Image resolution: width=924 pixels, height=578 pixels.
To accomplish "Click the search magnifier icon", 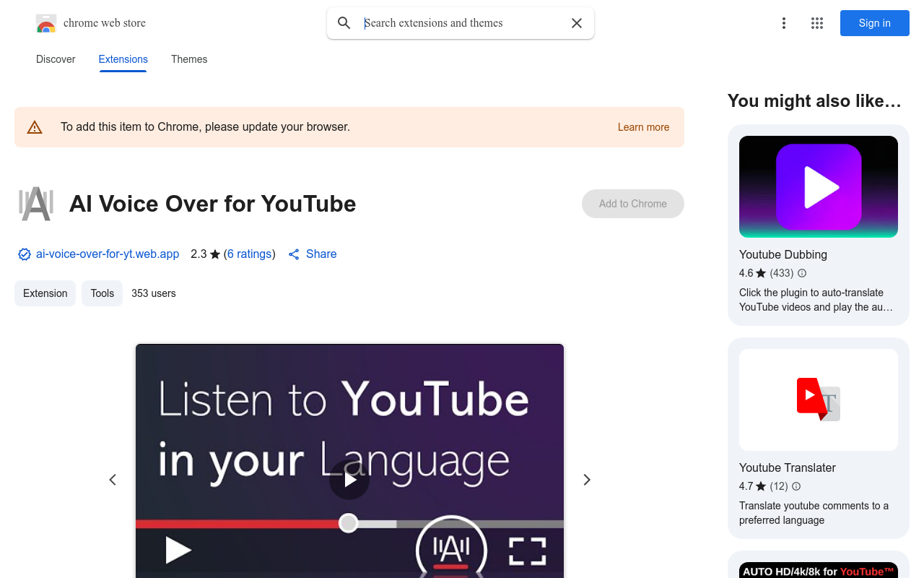I will click(344, 23).
